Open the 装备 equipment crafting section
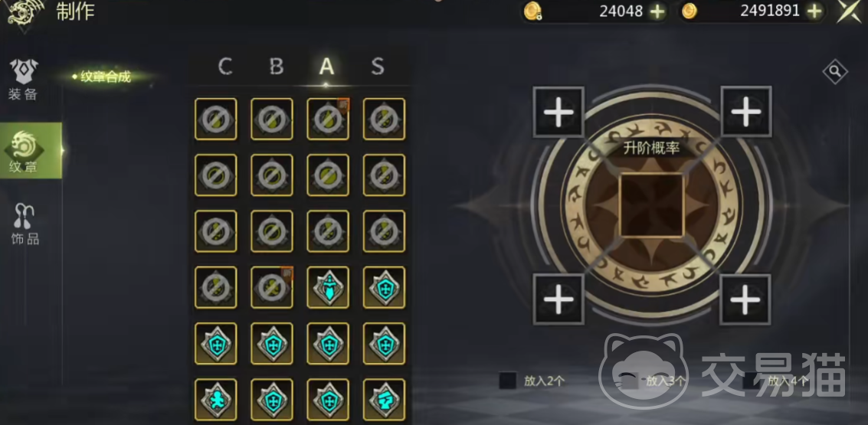868x425 pixels. tap(23, 79)
